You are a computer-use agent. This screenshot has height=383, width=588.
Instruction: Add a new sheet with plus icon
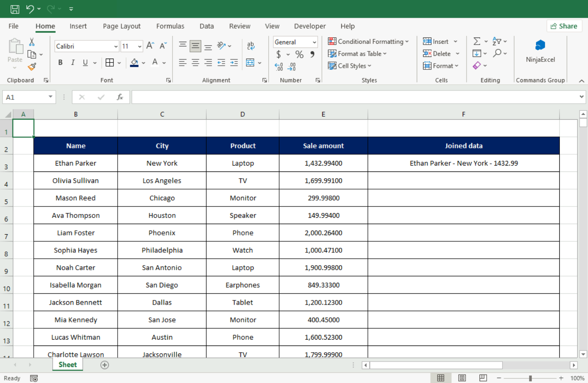tap(105, 365)
